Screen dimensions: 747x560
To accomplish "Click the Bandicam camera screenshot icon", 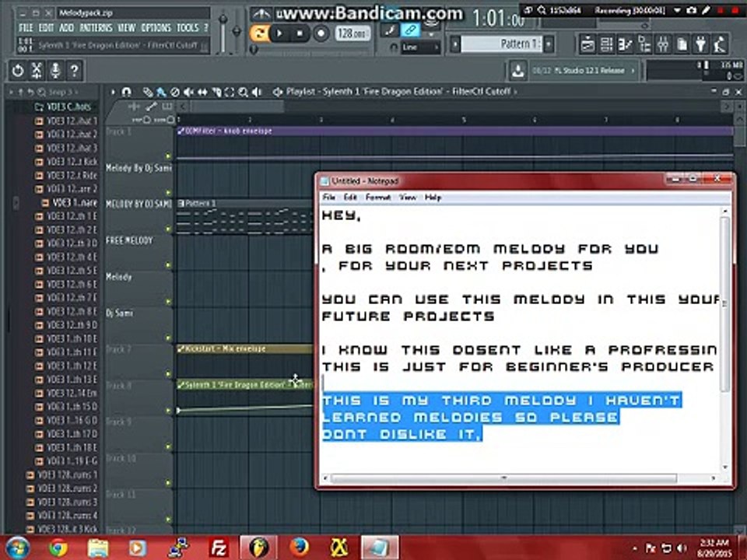I will coord(691,10).
